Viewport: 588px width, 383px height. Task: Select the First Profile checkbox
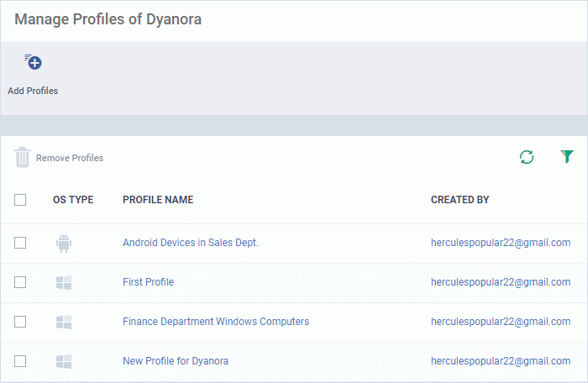20,282
